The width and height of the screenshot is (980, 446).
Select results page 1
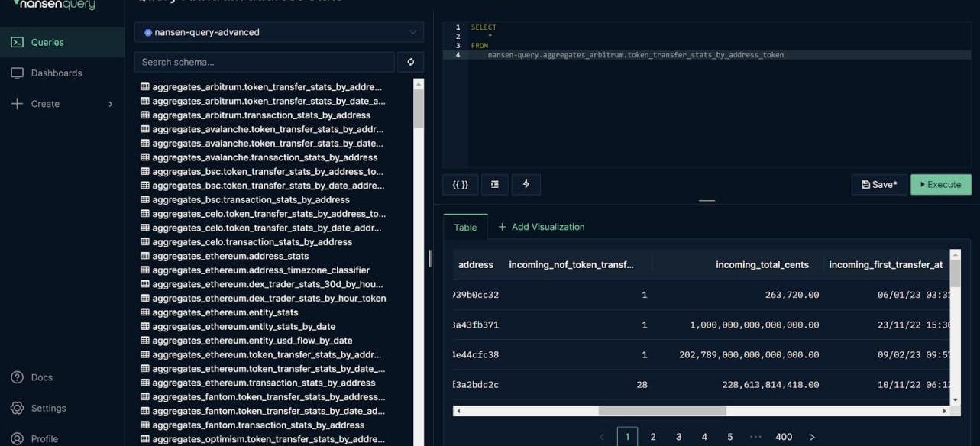627,437
